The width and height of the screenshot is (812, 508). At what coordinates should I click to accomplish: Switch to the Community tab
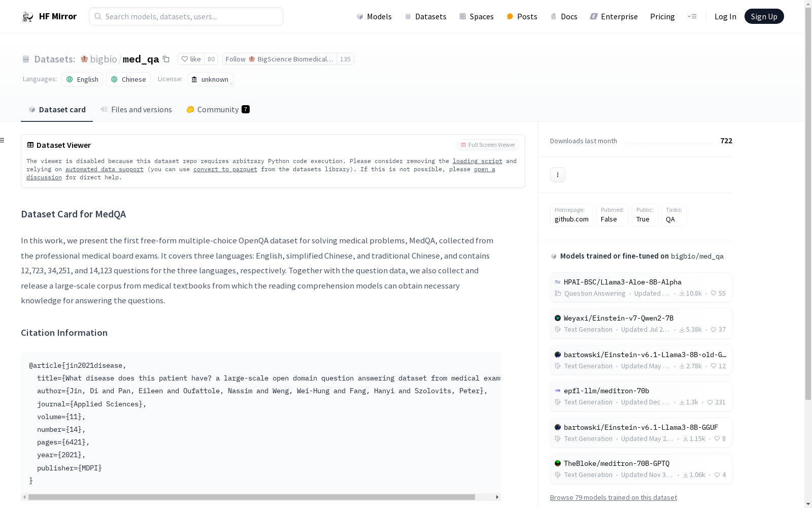218,109
